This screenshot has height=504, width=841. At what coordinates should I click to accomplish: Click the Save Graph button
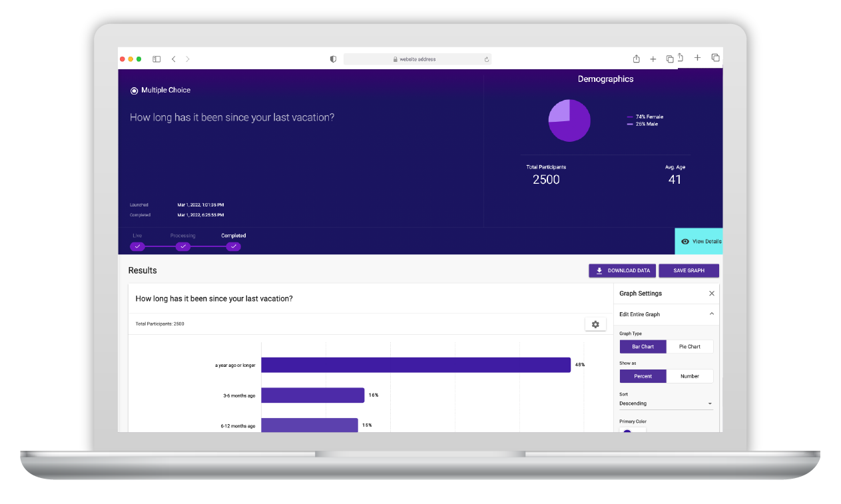point(689,271)
